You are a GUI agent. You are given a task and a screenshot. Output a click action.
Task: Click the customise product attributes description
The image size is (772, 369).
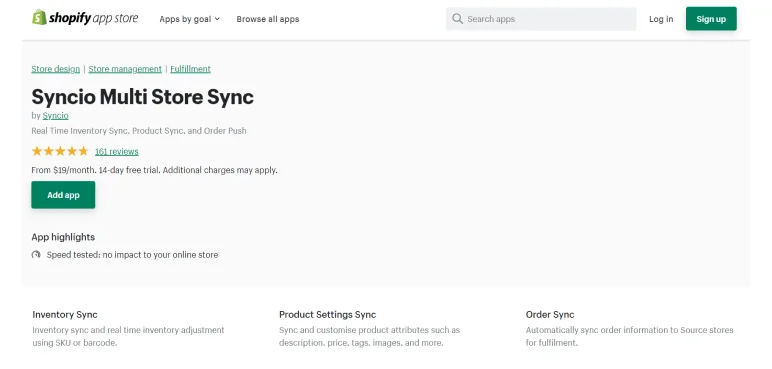(x=369, y=336)
